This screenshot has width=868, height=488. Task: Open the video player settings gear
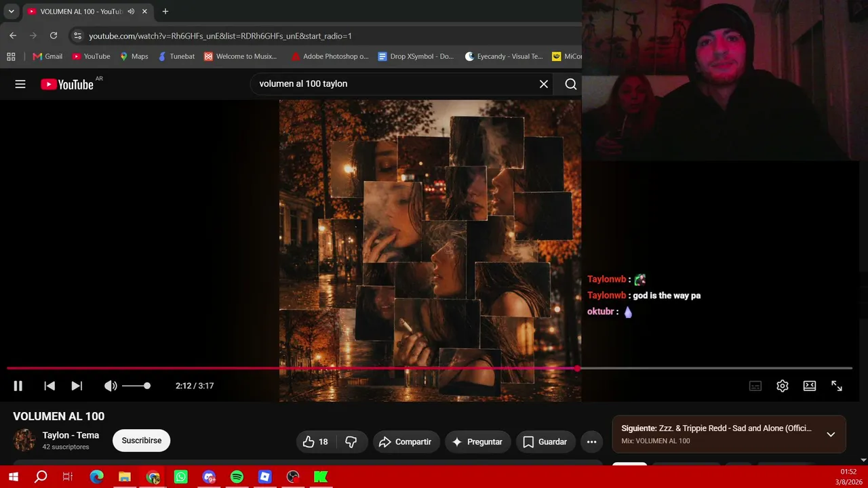[783, 386]
